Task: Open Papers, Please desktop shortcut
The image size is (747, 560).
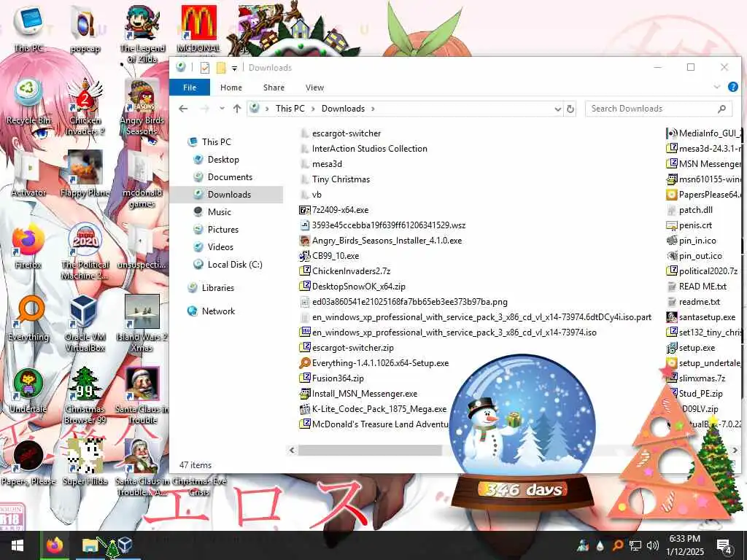Action: click(28, 463)
